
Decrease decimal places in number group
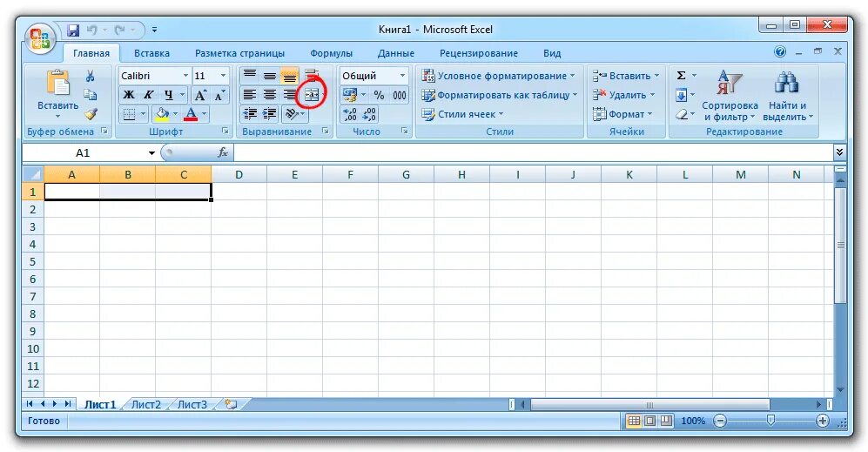[x=370, y=114]
